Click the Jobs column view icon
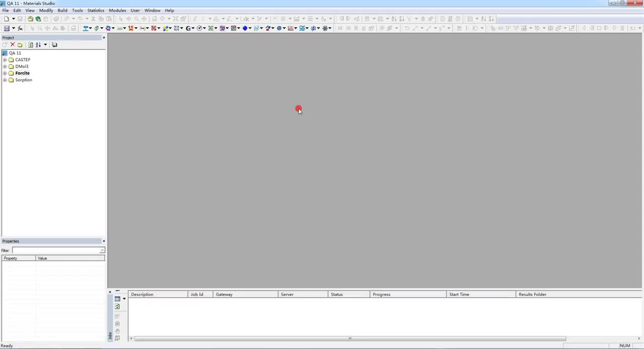Viewport: 644px width, 349px height. pos(117,299)
